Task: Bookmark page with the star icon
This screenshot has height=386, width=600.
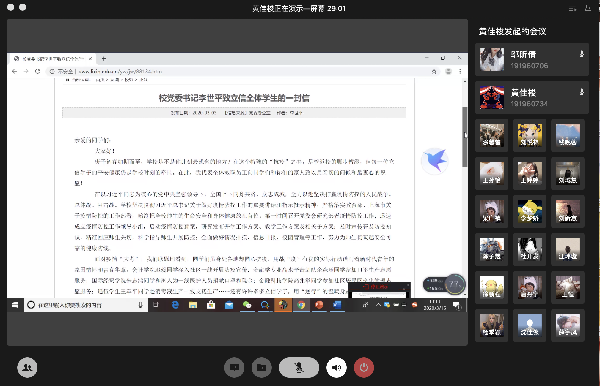Action: 434,72
